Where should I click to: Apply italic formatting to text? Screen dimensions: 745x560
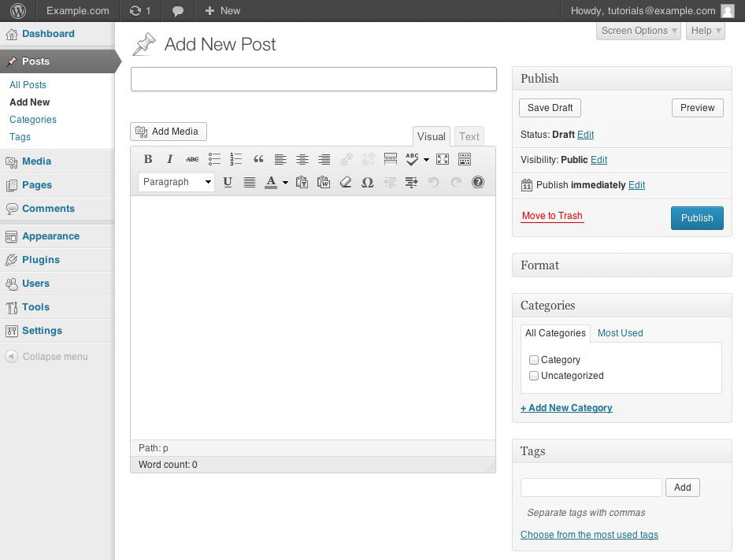pos(169,159)
